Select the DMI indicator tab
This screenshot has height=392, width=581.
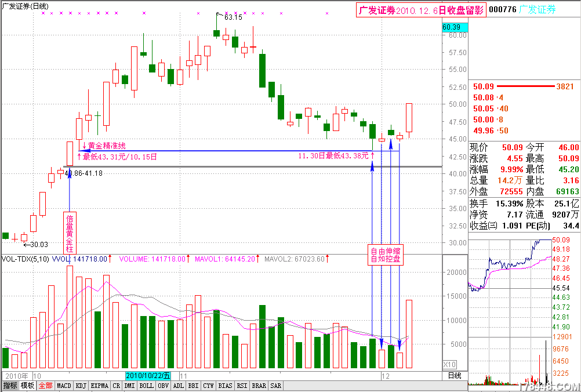coord(130,386)
